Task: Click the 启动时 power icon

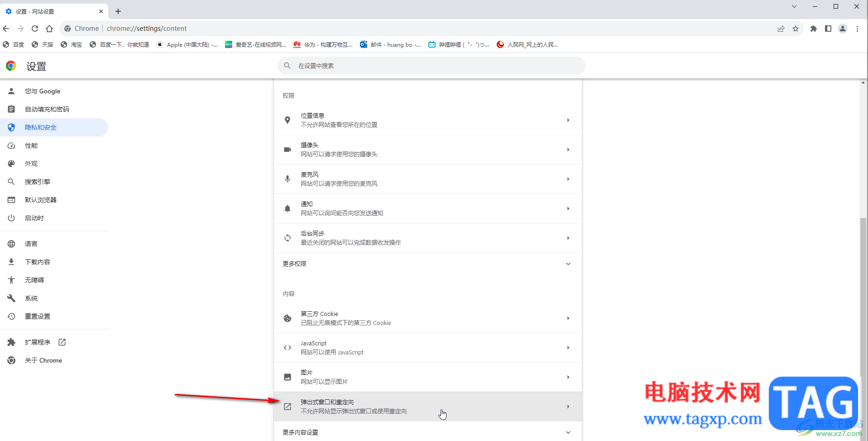Action: click(x=11, y=218)
